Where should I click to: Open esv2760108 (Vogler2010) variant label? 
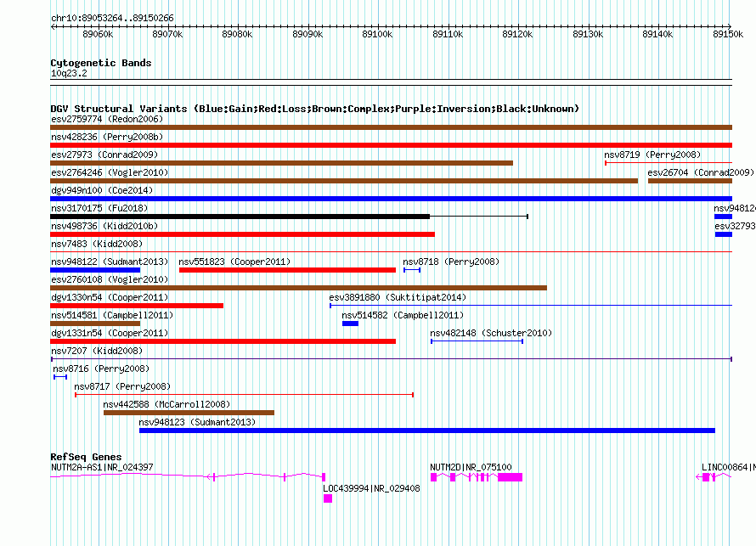tap(110, 279)
